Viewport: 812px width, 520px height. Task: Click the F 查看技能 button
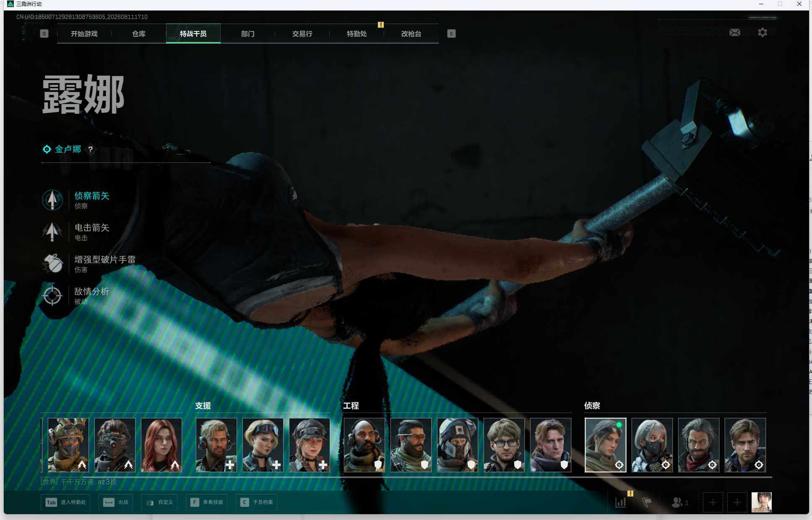[206, 502]
